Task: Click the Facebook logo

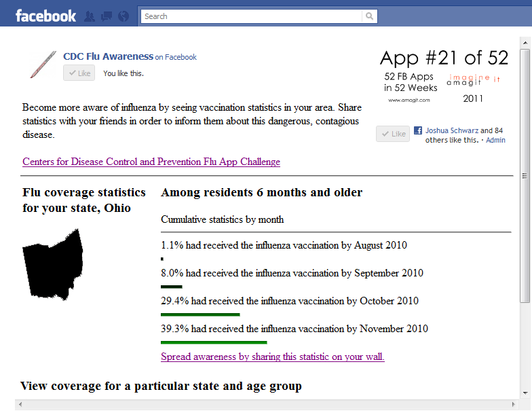Action: click(x=46, y=16)
